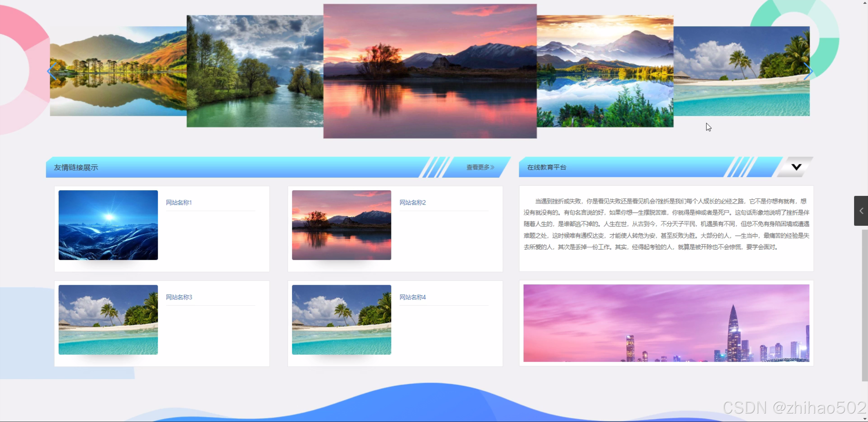This screenshot has height=422, width=868.
Task: Open the 网站名称3 link
Action: [x=179, y=297]
